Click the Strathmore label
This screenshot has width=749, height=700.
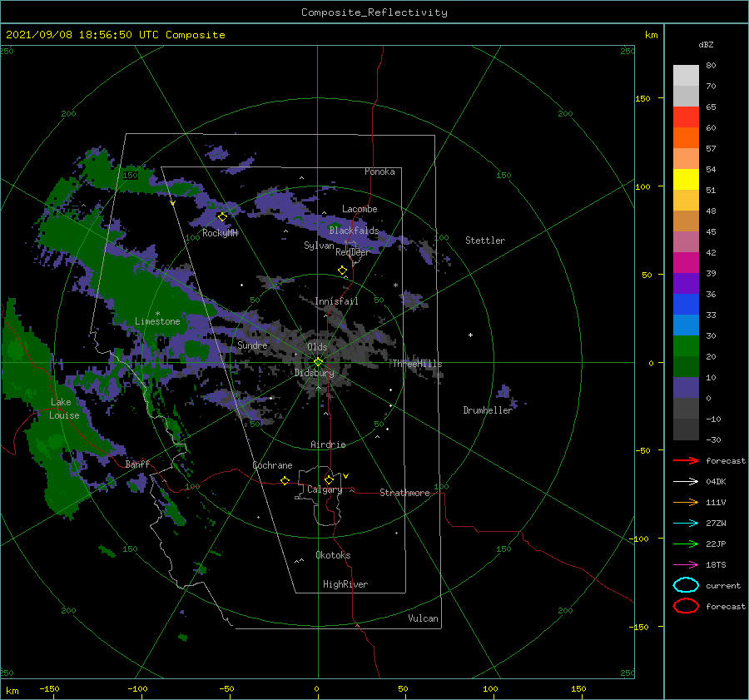[404, 493]
